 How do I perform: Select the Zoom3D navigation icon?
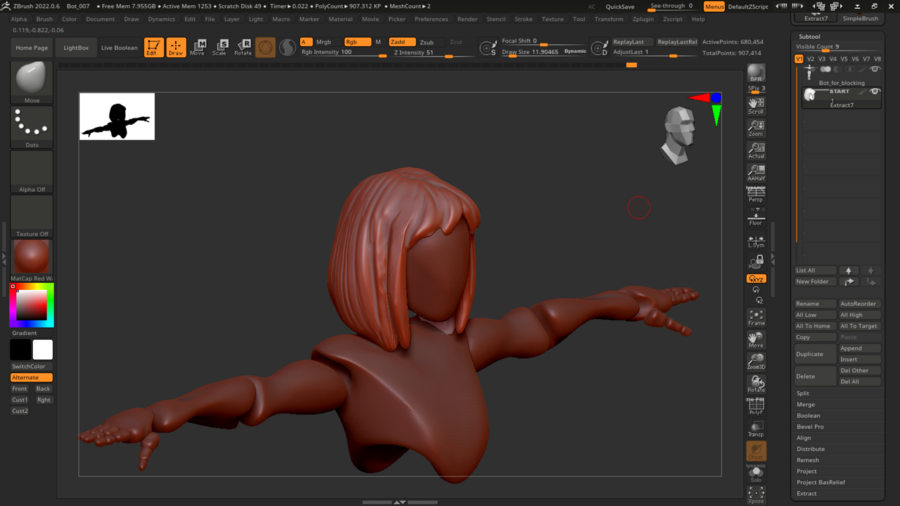[x=756, y=362]
